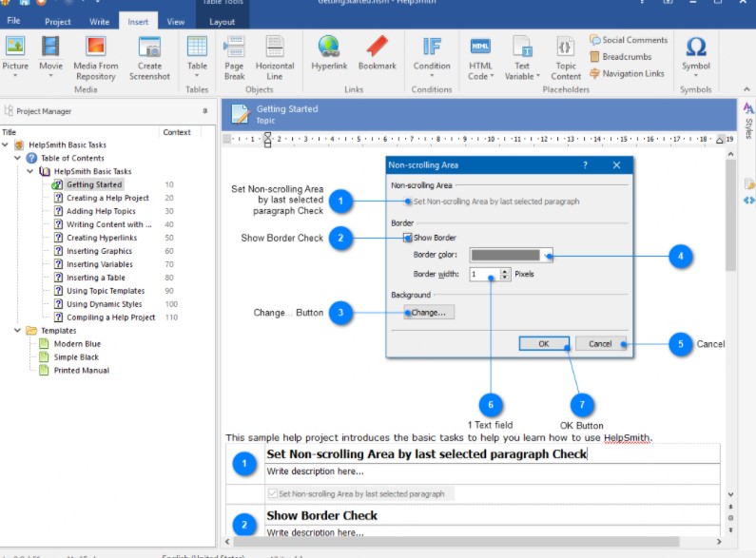
Task: Collapse the Templates folder in the tree
Action: tap(19, 331)
